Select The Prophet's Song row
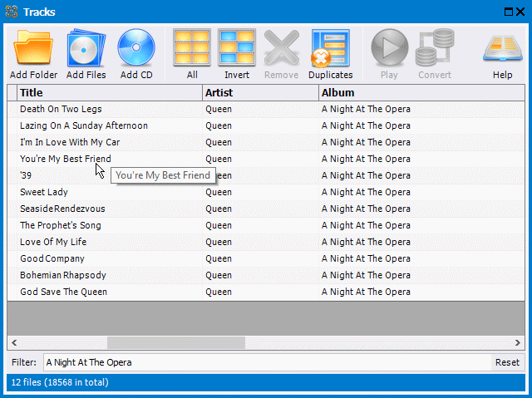The width and height of the screenshot is (532, 398). click(x=266, y=225)
